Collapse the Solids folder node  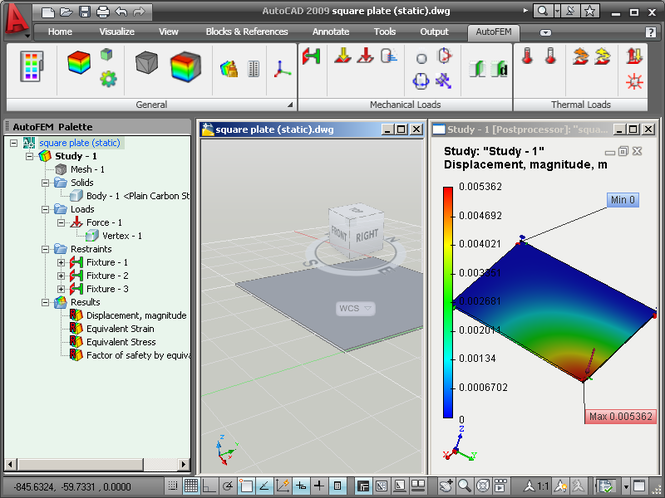(45, 183)
